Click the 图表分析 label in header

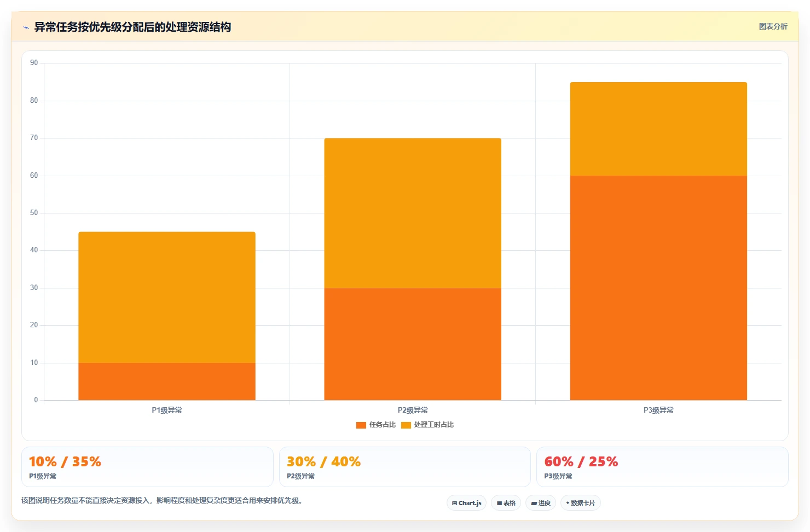point(773,26)
